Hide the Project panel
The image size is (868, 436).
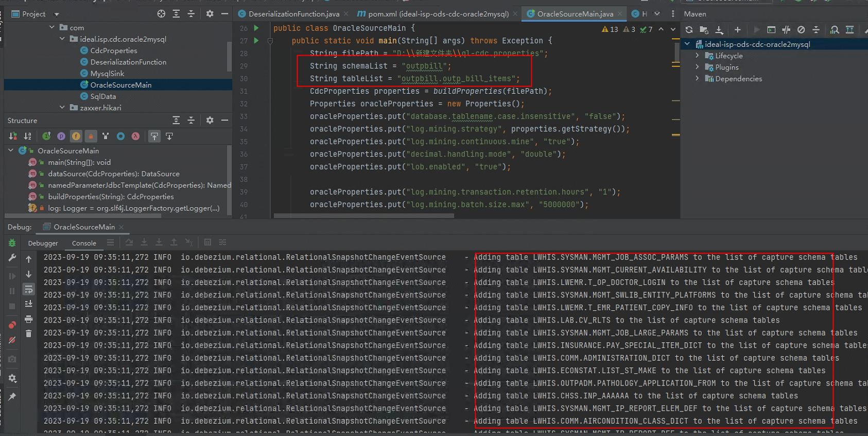[x=224, y=14]
